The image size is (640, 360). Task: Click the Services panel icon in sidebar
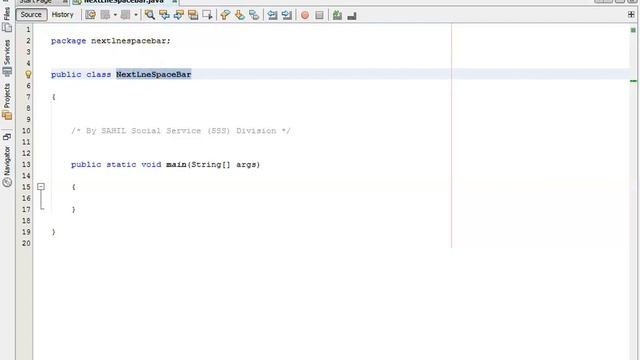click(x=7, y=72)
